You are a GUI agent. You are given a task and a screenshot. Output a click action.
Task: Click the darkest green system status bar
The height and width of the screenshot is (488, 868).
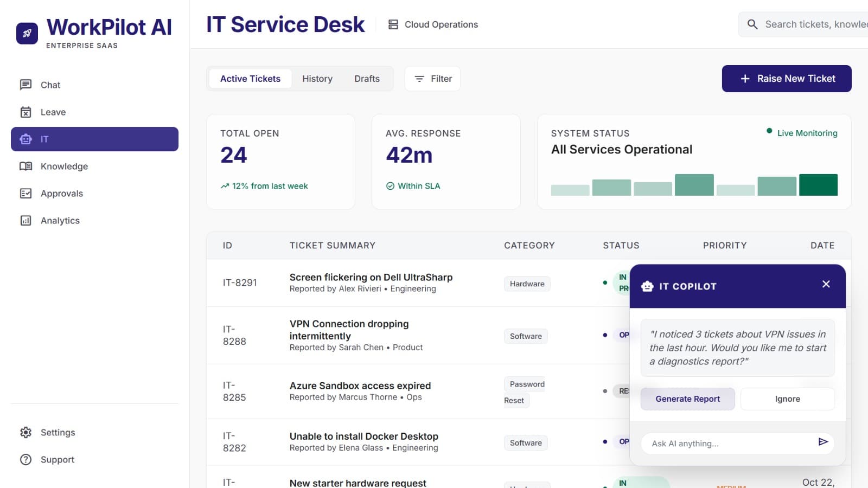pyautogui.click(x=818, y=185)
